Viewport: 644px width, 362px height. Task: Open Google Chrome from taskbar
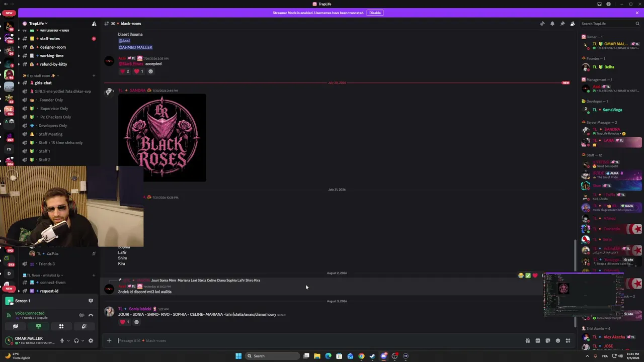(x=361, y=356)
